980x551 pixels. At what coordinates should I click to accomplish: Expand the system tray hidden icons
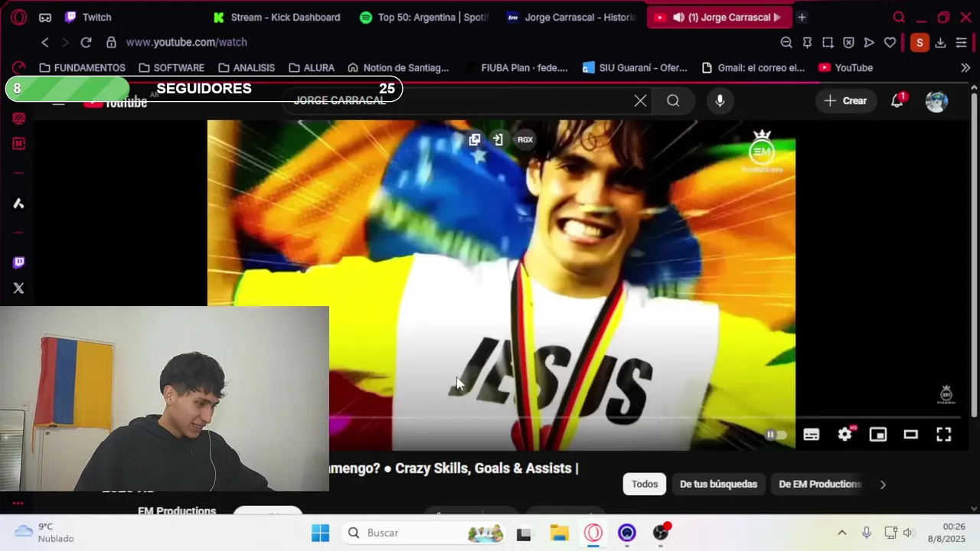(x=842, y=533)
